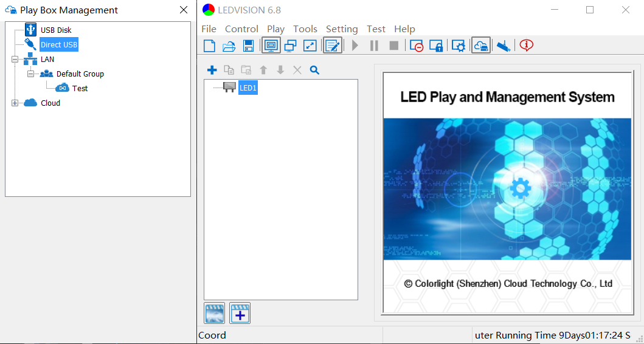
Task: Move item down with arrow icon
Action: 280,70
